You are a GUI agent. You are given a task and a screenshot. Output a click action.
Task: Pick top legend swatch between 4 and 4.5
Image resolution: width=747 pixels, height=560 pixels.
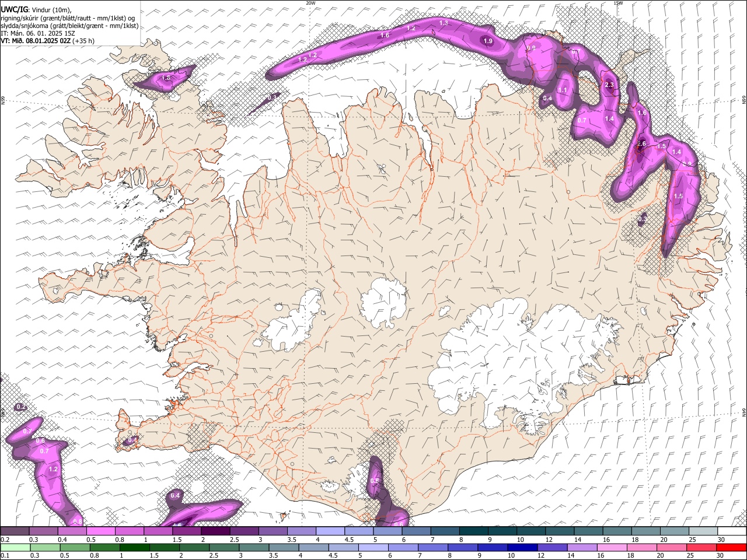(330, 531)
